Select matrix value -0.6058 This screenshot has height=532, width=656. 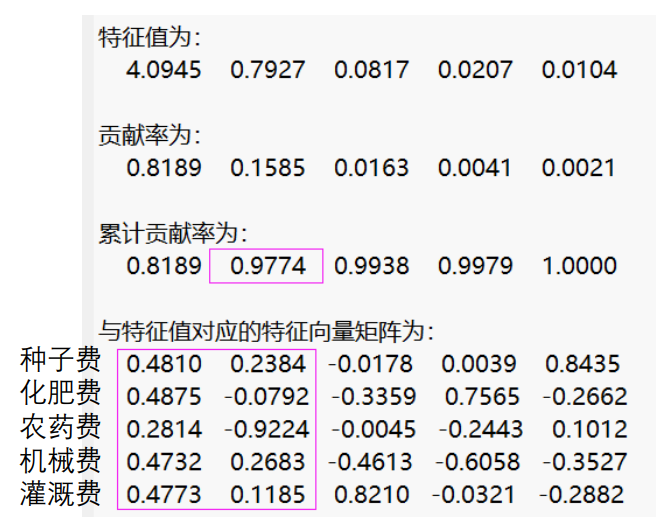coord(477,462)
